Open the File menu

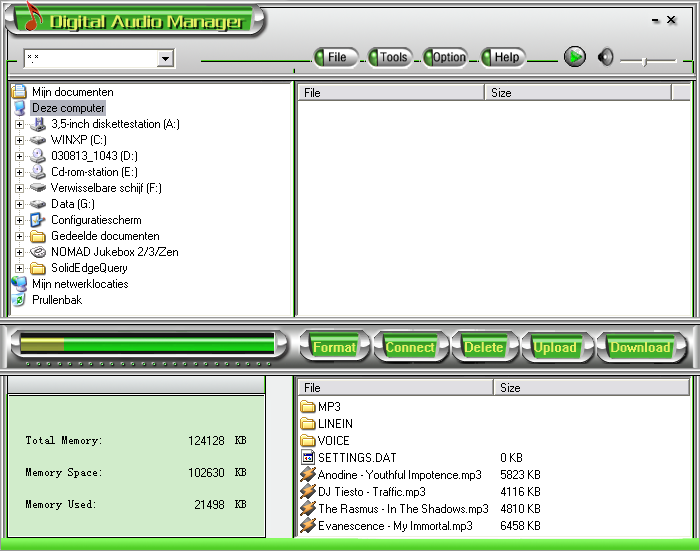(336, 57)
